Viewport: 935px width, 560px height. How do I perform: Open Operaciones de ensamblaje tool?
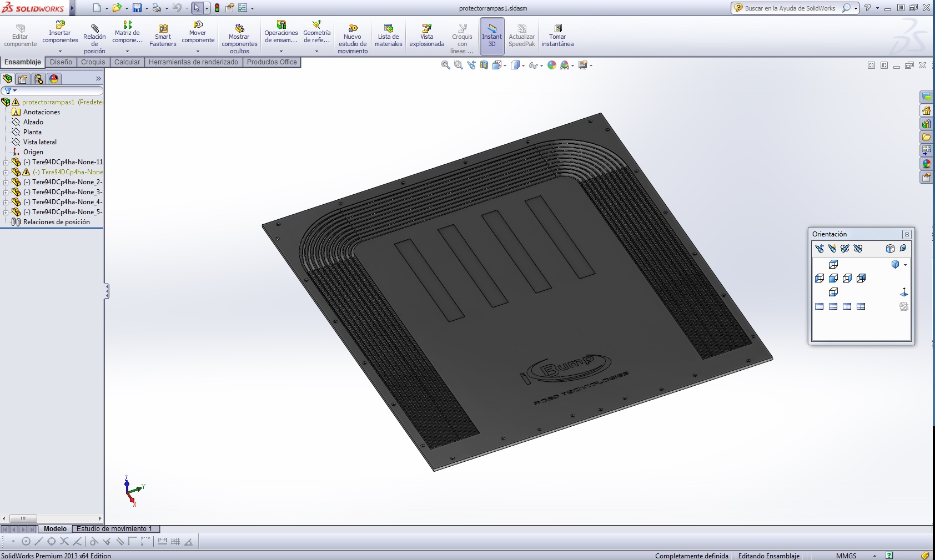click(x=281, y=32)
